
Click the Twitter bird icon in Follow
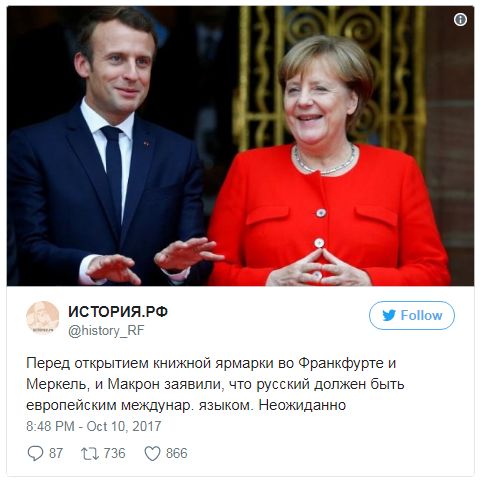[389, 315]
